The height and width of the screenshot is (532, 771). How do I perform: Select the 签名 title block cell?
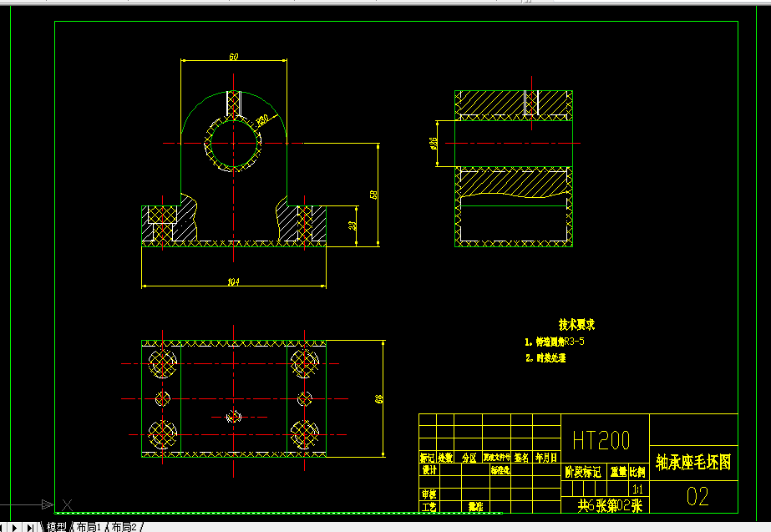[522, 458]
